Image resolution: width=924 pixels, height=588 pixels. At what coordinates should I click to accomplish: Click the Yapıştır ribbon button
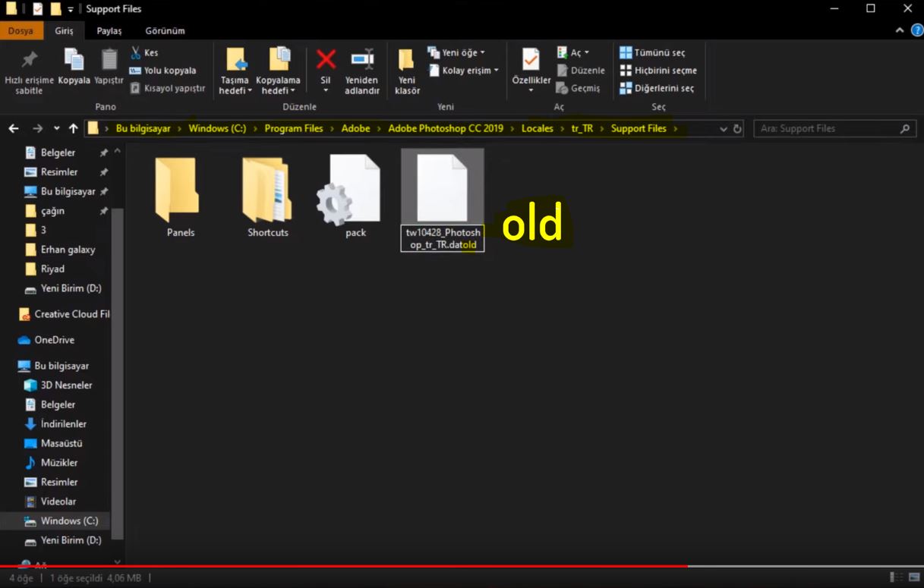tap(109, 67)
